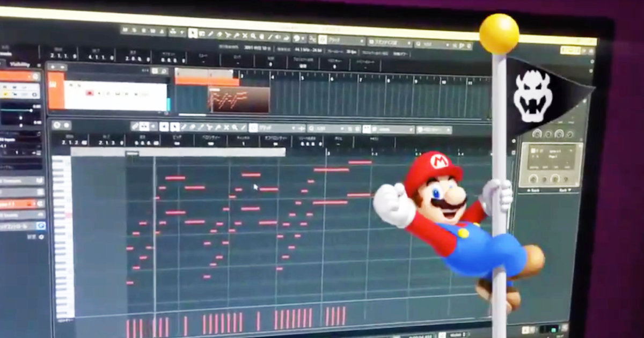Toggle Solo Editor in Key Editor toolbar

coord(57,125)
